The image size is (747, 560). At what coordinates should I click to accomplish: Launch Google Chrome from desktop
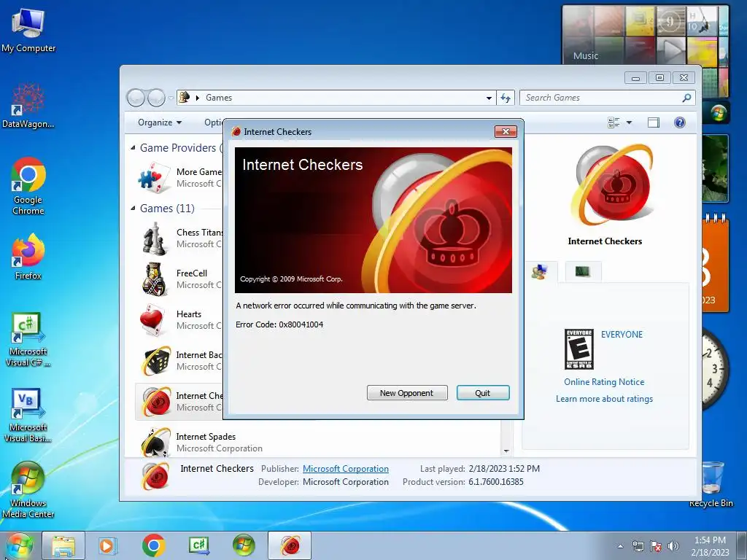tap(28, 186)
